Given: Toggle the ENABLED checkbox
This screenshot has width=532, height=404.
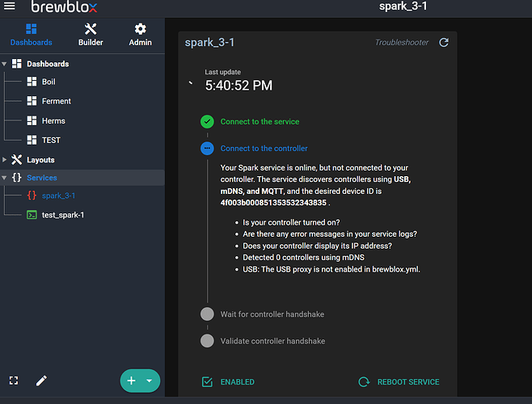Looking at the screenshot, I should [208, 381].
